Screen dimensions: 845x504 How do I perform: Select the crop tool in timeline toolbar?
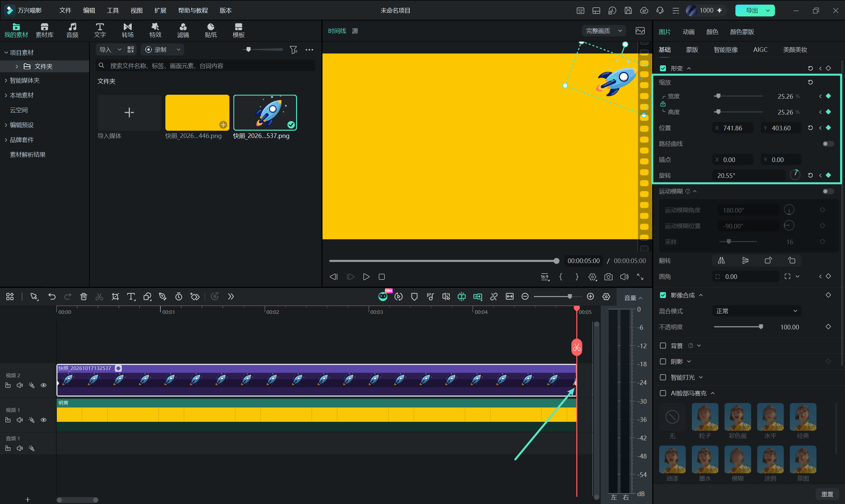(115, 296)
